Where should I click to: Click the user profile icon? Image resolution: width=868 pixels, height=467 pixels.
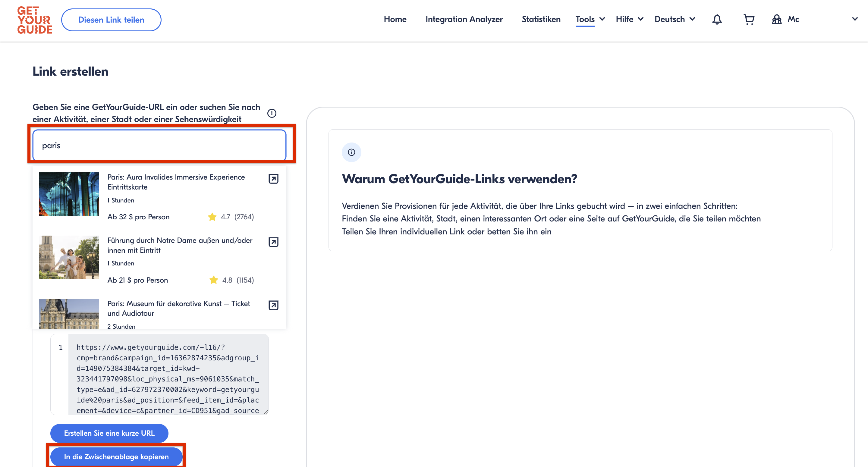[777, 20]
